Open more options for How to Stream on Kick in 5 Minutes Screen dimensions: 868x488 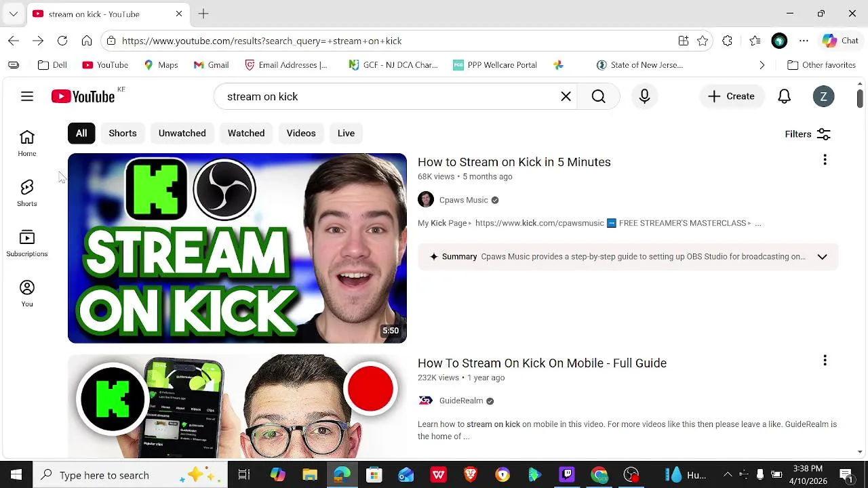coord(825,160)
